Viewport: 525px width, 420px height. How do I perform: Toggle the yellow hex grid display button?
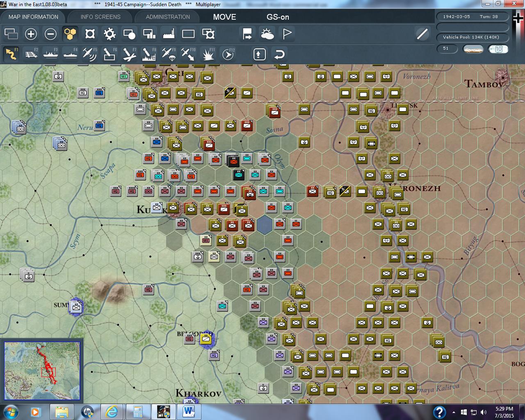(70, 34)
